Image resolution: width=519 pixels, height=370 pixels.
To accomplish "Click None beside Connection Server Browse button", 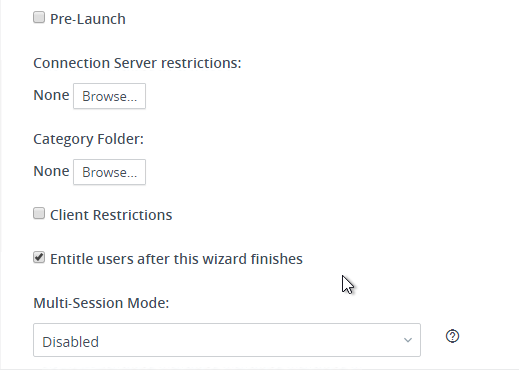I will coord(51,95).
